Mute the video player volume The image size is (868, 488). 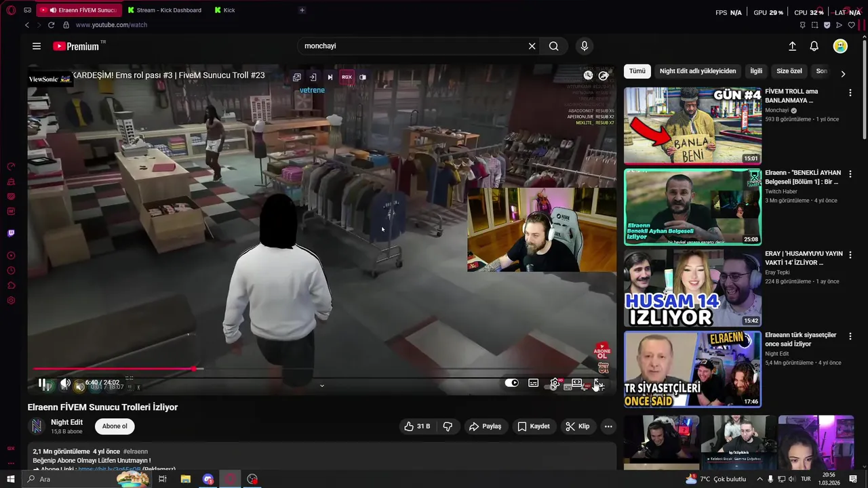pos(65,383)
